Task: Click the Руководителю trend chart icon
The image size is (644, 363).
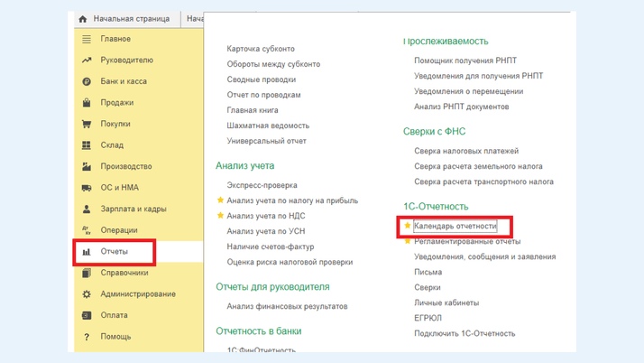Action: pyautogui.click(x=87, y=60)
